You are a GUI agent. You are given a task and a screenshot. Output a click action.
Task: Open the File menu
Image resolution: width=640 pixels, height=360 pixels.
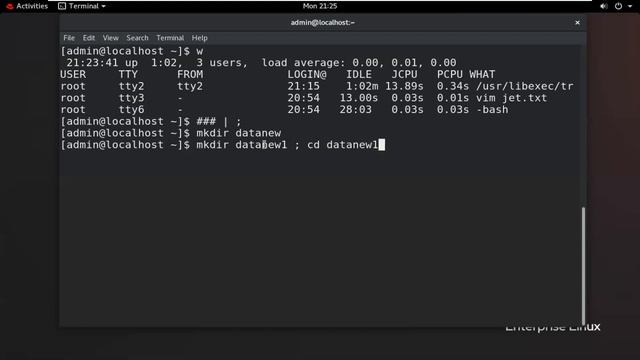tap(69, 38)
